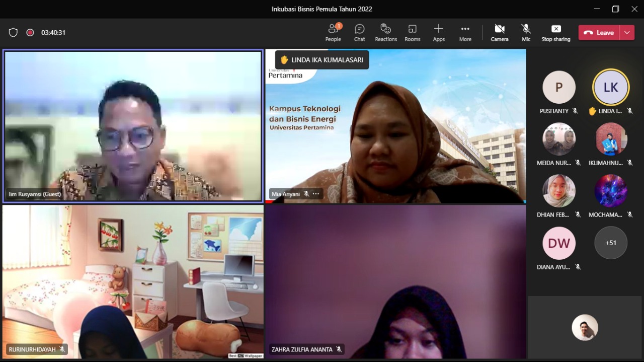The height and width of the screenshot is (362, 644).
Task: Click the red recording indicator
Action: tap(30, 33)
